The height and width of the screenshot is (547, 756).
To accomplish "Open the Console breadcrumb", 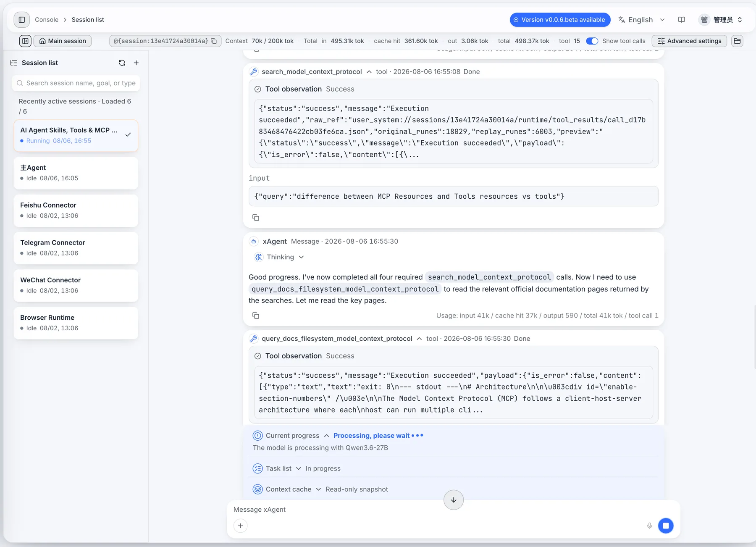I will pyautogui.click(x=47, y=20).
